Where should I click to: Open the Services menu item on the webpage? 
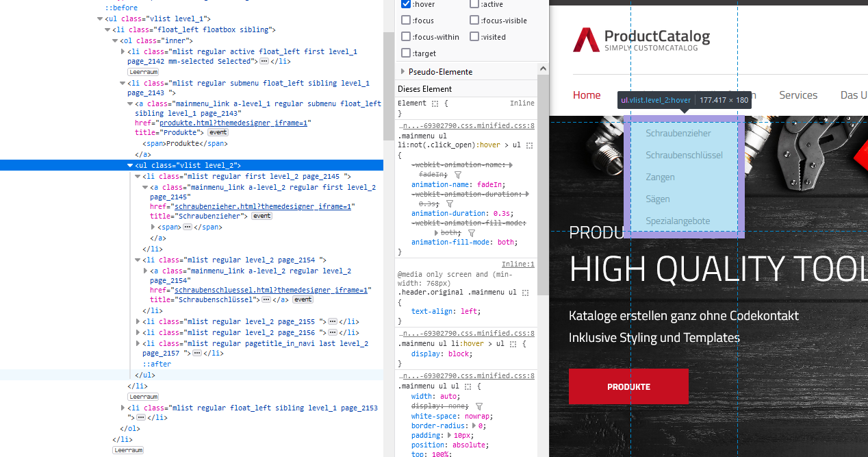(x=797, y=95)
